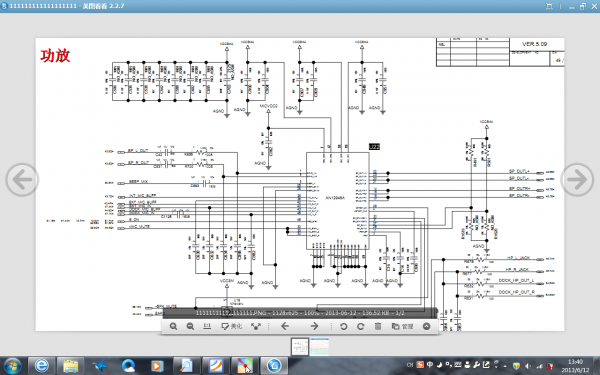Click the share icon in toolbar

(256, 326)
